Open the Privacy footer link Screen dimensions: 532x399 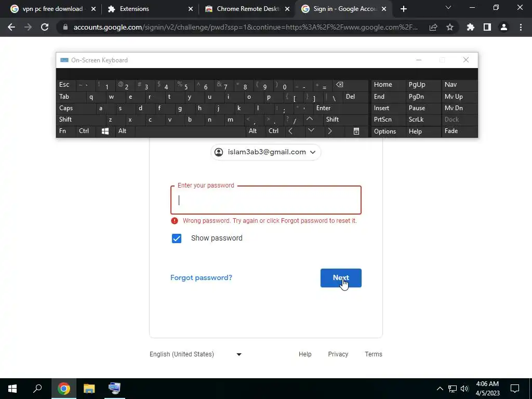point(338,354)
